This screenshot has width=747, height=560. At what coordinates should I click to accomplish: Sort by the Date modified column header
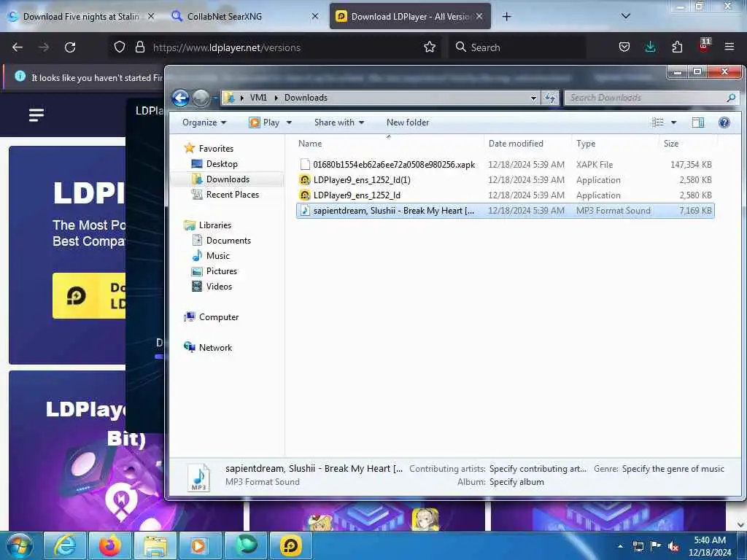click(527, 144)
